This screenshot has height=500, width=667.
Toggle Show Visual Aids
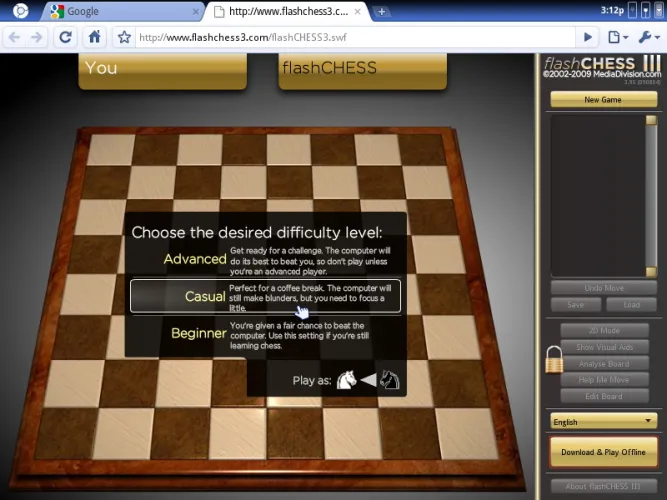tap(604, 347)
